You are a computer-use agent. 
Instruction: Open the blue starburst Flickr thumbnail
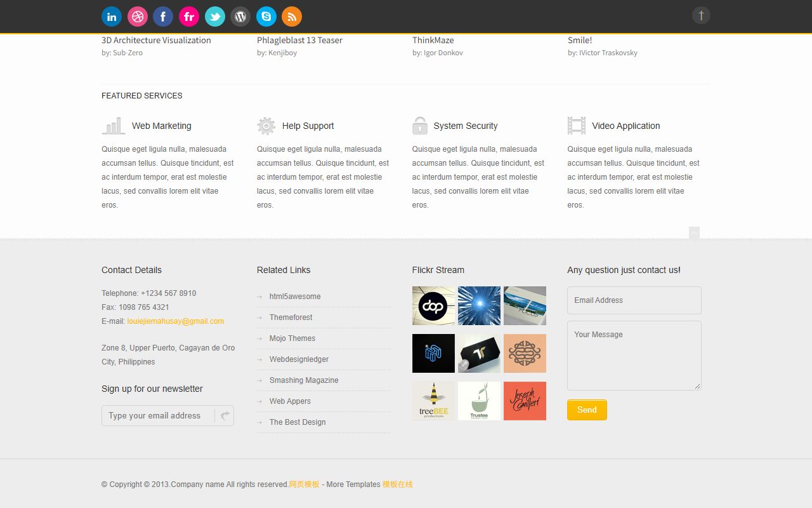coord(479,306)
